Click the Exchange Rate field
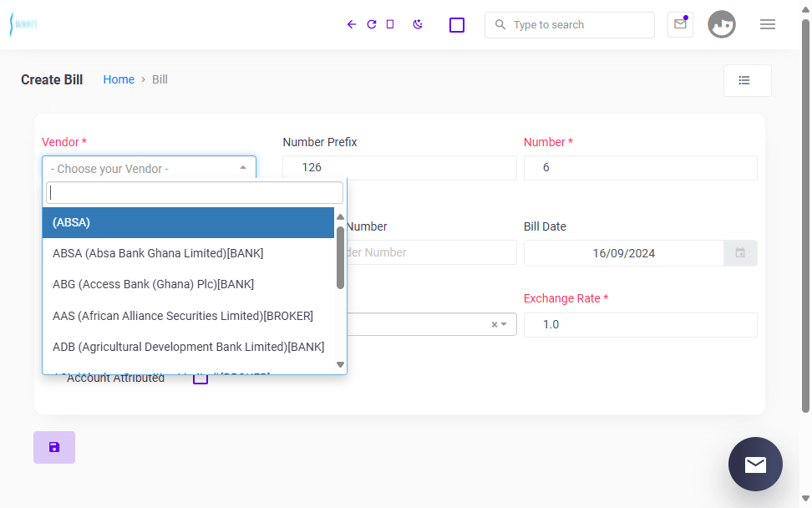Screen dimensions: 812x508 coord(641,325)
